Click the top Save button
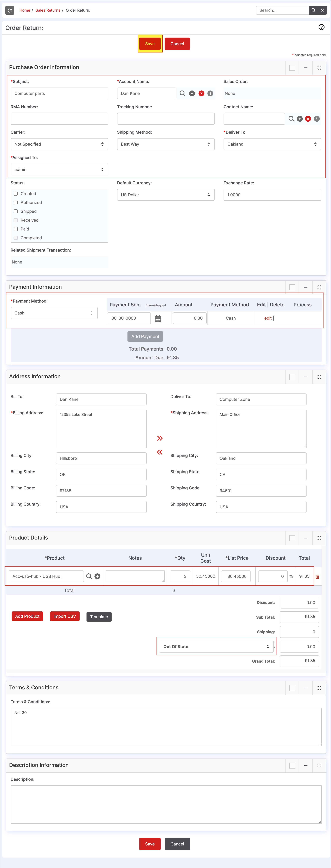 click(150, 44)
